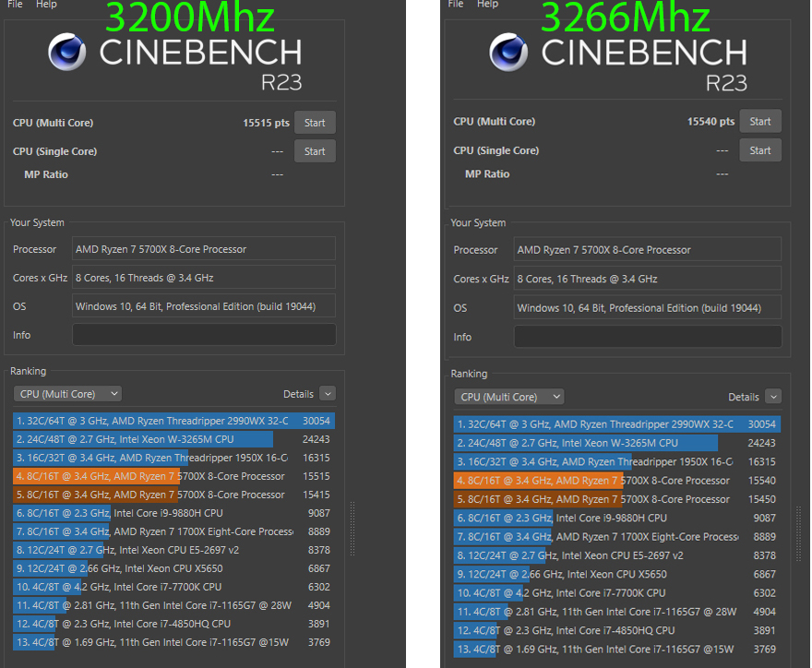Click 15515 pts Multi Core score
Image resolution: width=812 pixels, height=668 pixels.
(266, 123)
